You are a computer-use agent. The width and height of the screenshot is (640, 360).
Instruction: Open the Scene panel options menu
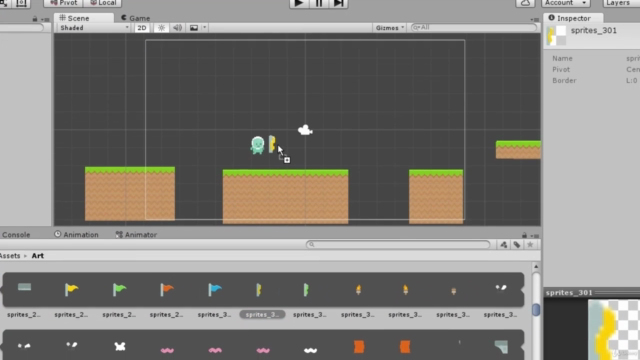point(535,19)
